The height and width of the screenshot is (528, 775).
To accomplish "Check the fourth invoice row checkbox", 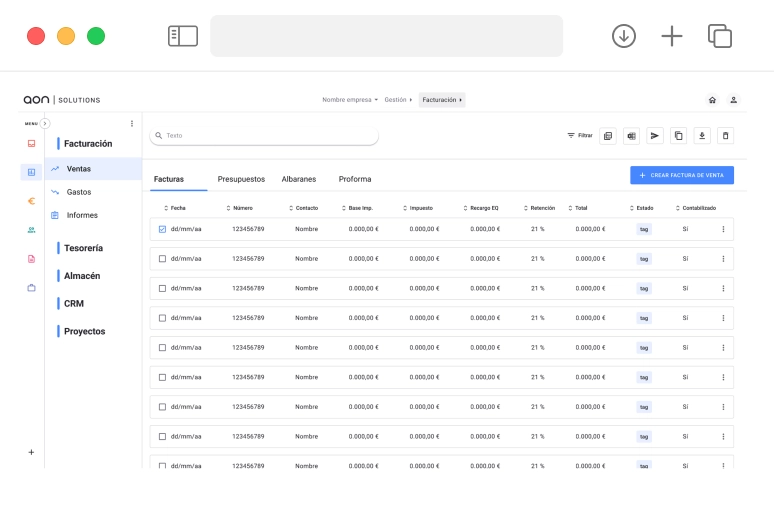I will tap(162, 318).
